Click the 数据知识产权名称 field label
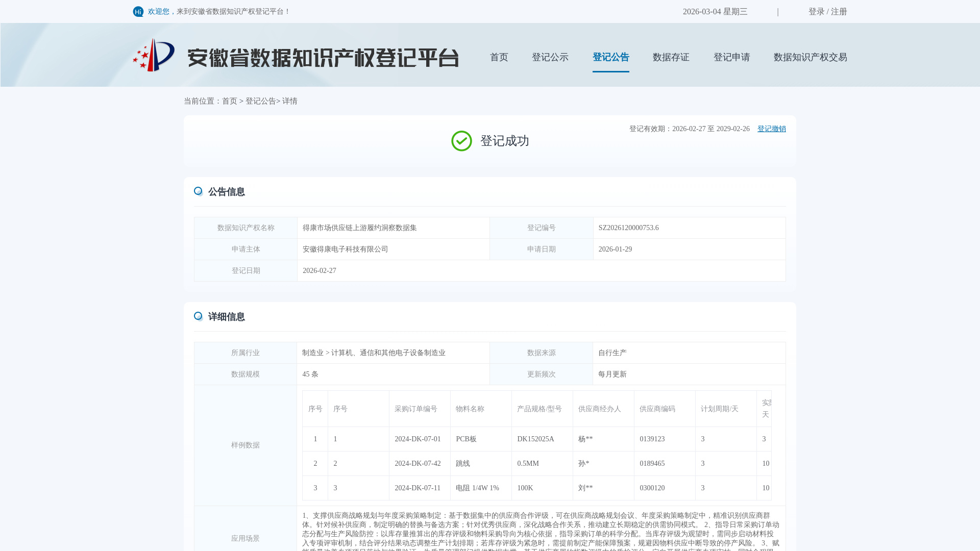 (246, 228)
